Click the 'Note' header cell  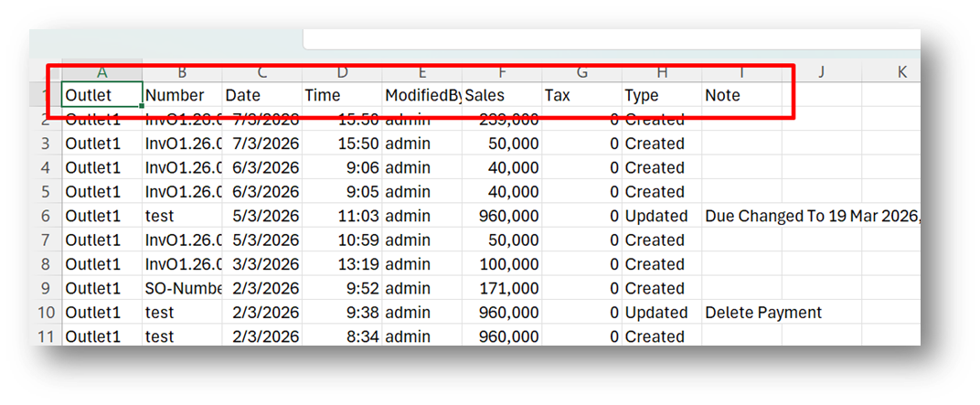tap(741, 95)
